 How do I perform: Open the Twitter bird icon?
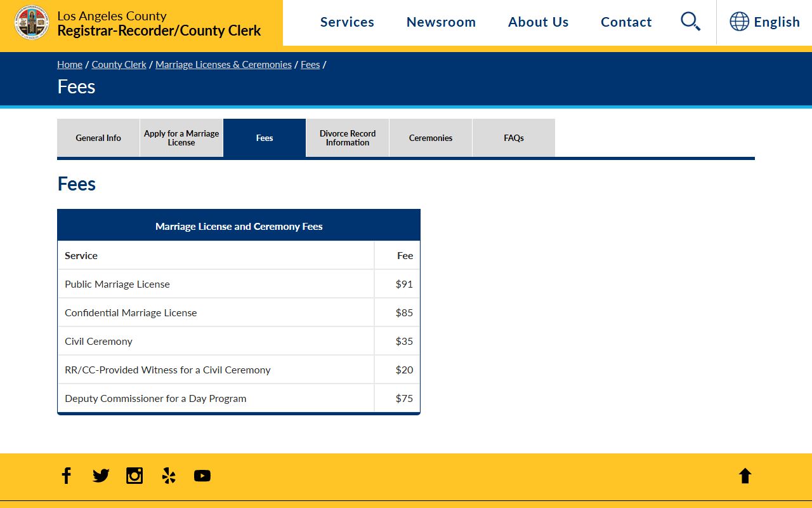coord(101,476)
